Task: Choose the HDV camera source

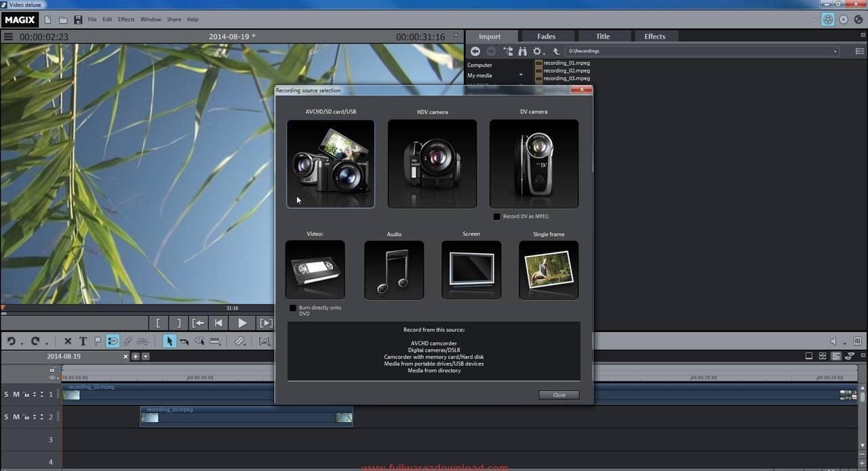Action: click(432, 164)
